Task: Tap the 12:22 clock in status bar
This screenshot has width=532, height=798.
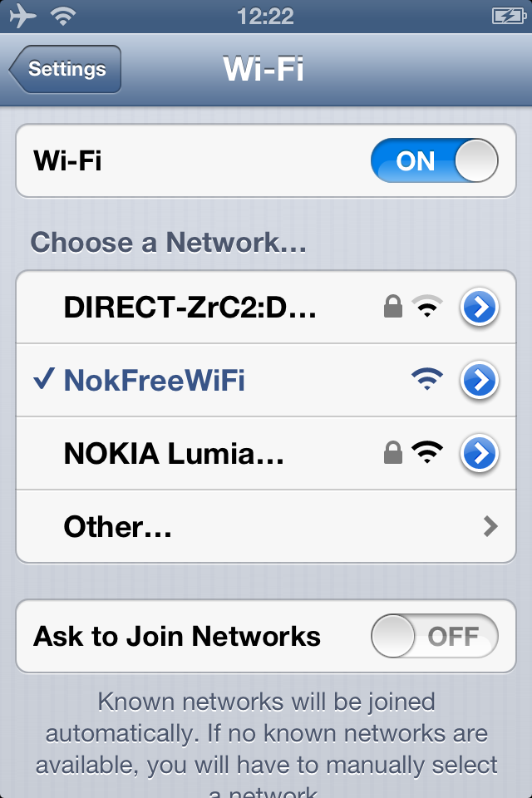Action: point(265,16)
